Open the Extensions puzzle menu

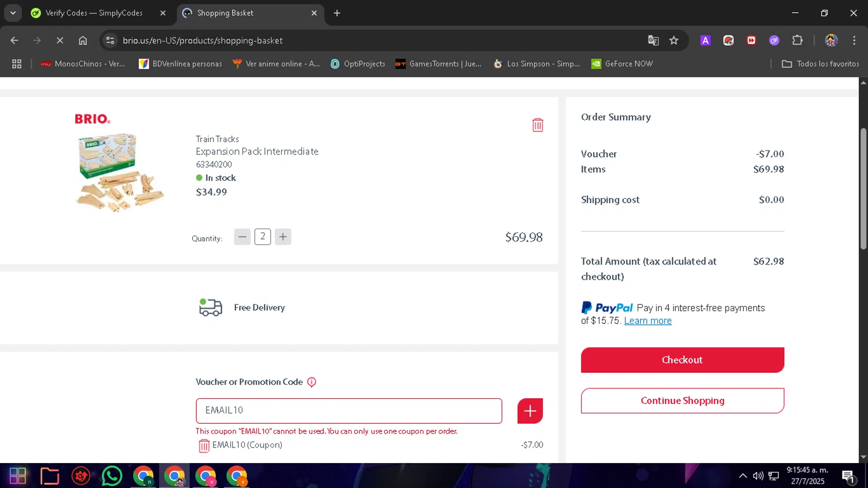(797, 41)
